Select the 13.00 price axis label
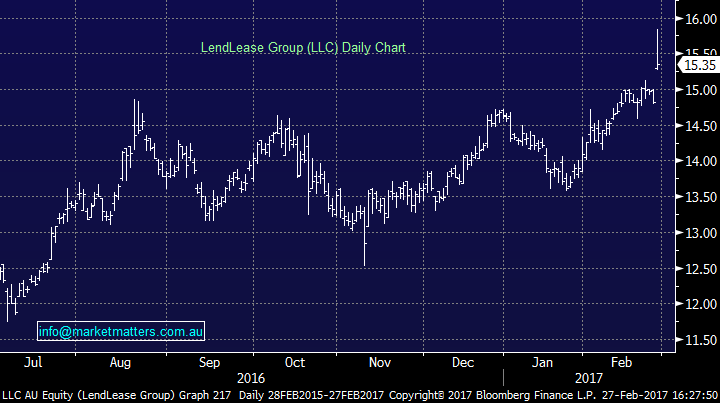Image resolution: width=720 pixels, height=403 pixels. point(701,233)
